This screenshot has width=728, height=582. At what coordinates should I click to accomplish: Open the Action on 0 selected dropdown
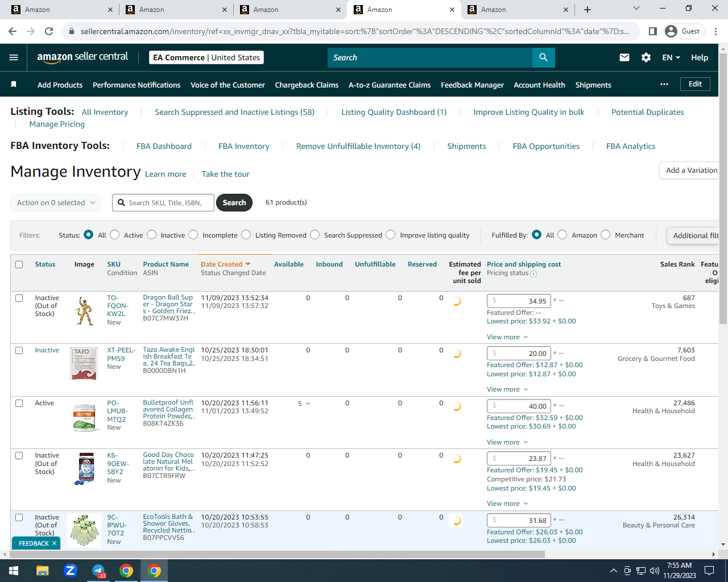click(x=55, y=202)
